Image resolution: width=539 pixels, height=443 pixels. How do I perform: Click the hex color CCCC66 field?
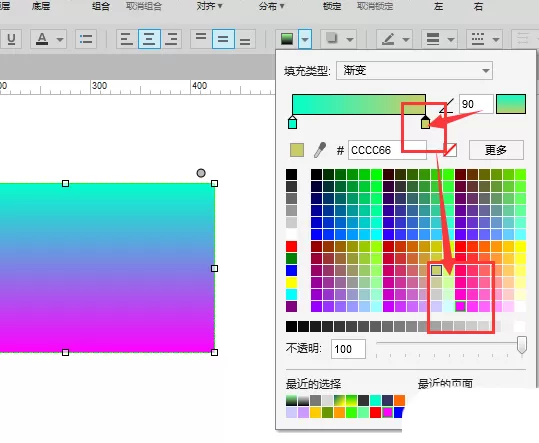coord(387,150)
